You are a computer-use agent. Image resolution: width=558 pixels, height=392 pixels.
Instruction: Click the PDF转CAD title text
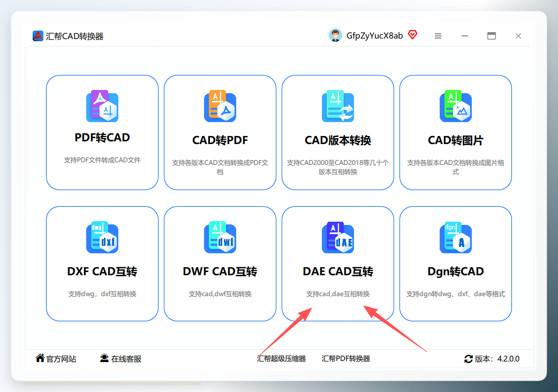click(102, 137)
